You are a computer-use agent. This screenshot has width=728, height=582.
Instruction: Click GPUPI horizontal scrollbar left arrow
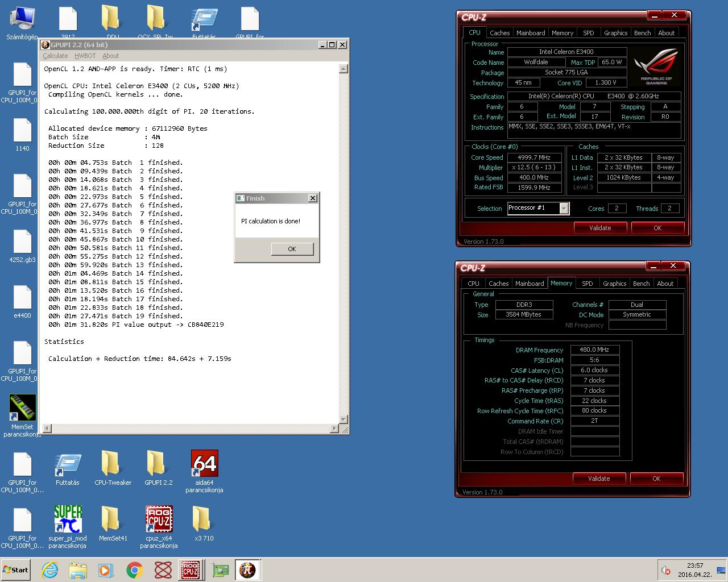tap(47, 428)
